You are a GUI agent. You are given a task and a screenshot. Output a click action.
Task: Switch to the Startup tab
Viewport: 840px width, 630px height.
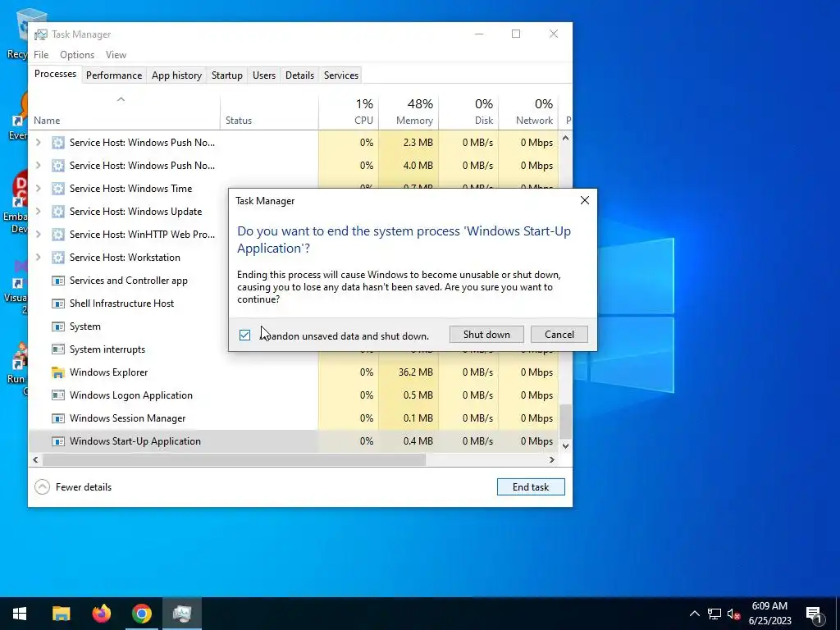[x=227, y=75]
